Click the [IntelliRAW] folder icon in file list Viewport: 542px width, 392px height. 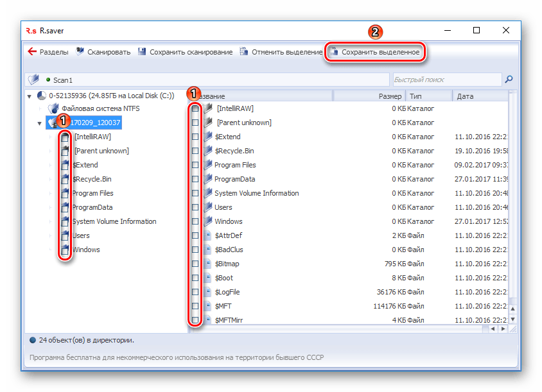click(x=207, y=108)
